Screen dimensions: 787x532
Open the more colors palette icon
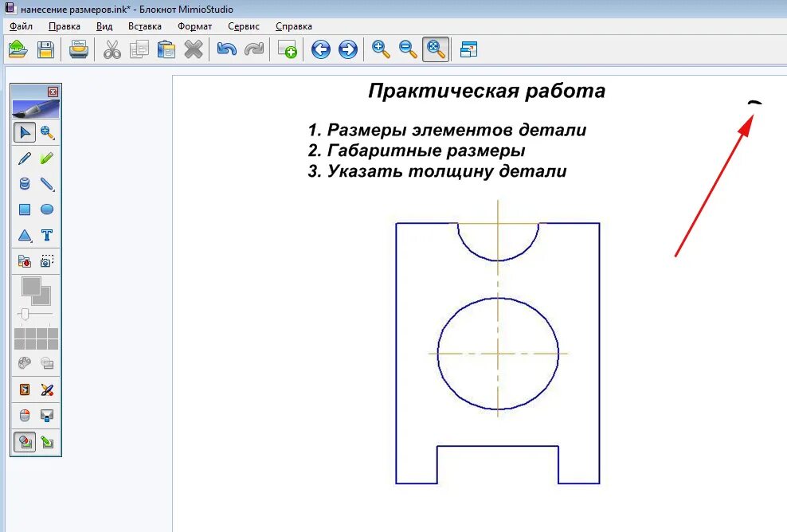(x=24, y=362)
